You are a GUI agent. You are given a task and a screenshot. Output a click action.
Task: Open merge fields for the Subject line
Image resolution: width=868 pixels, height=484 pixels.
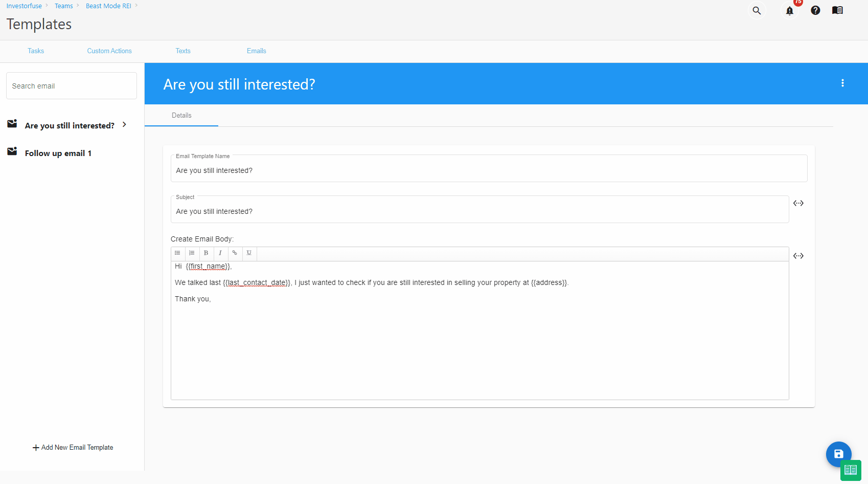click(x=798, y=203)
